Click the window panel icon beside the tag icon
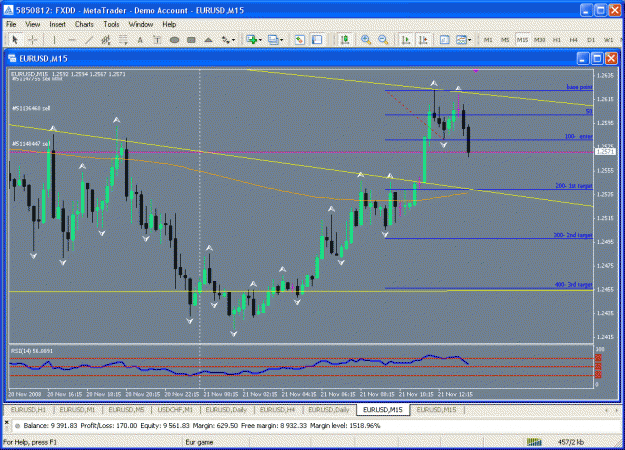This screenshot has height=450, width=625. coord(317,40)
